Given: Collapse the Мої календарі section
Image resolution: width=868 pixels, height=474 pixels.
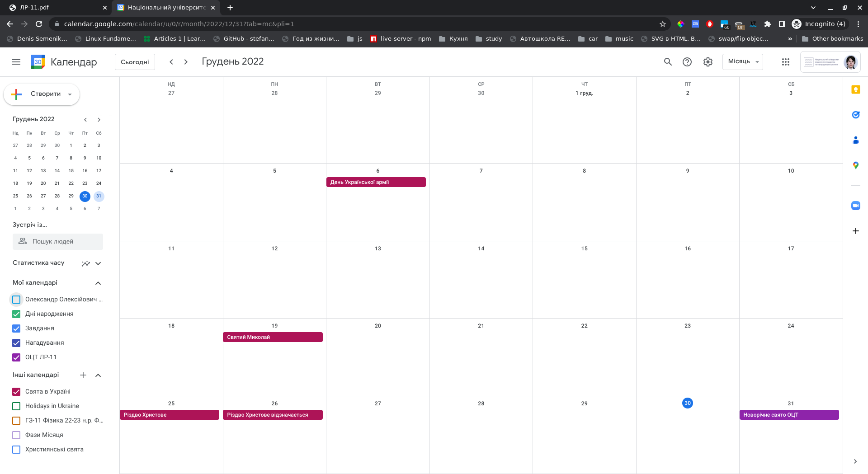Looking at the screenshot, I should pos(98,283).
